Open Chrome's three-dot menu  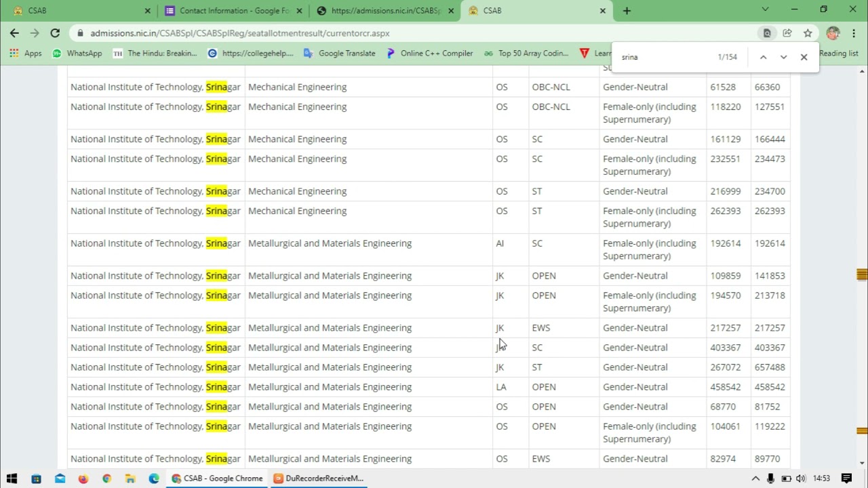[x=853, y=33]
